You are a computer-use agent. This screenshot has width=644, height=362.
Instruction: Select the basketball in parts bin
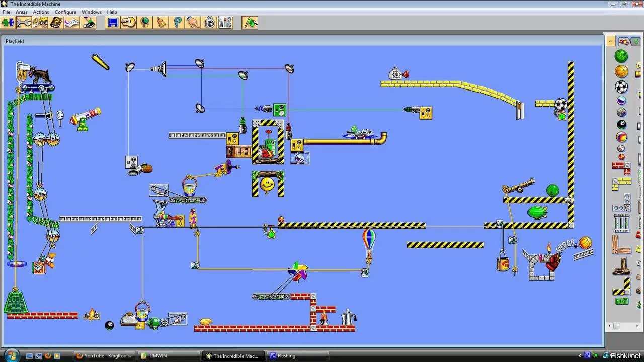621,71
